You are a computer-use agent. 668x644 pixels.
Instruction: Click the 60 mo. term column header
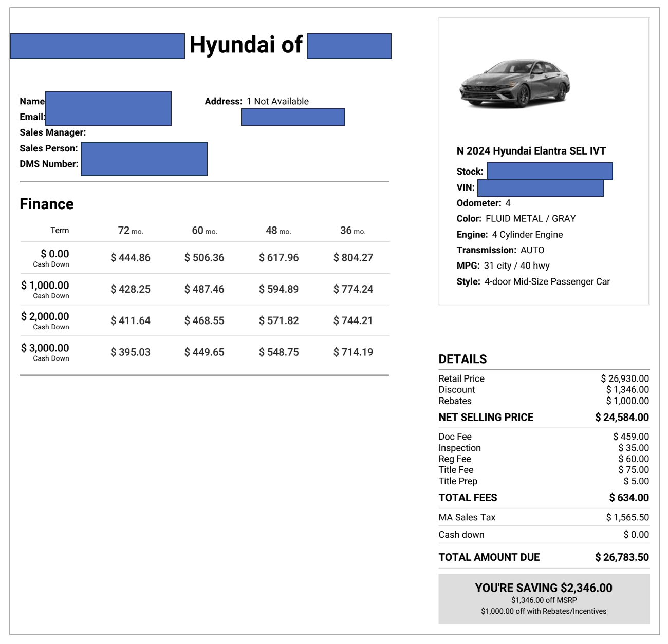pos(205,231)
